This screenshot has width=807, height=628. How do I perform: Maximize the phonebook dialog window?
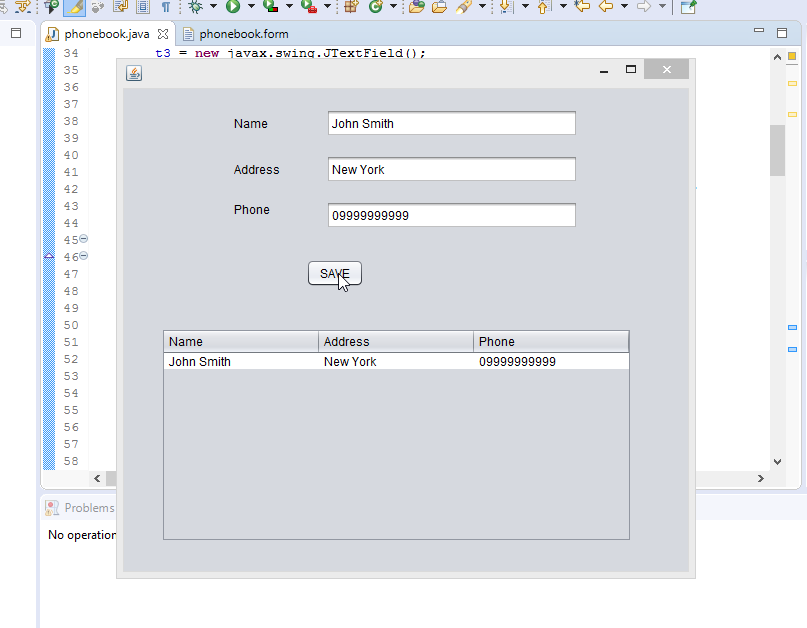click(x=630, y=69)
